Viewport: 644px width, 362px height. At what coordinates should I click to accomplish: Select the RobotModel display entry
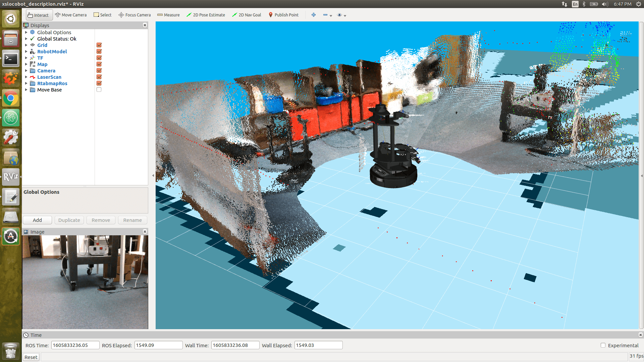pyautogui.click(x=52, y=51)
